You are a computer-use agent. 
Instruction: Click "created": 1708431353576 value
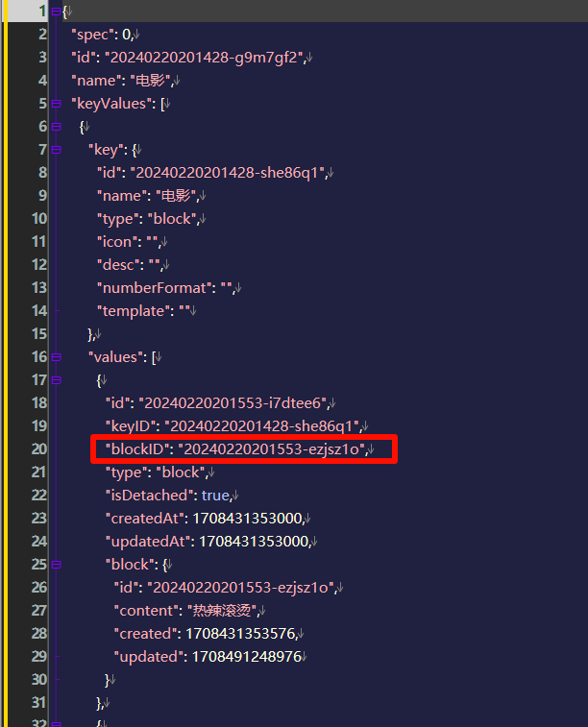coord(240,634)
